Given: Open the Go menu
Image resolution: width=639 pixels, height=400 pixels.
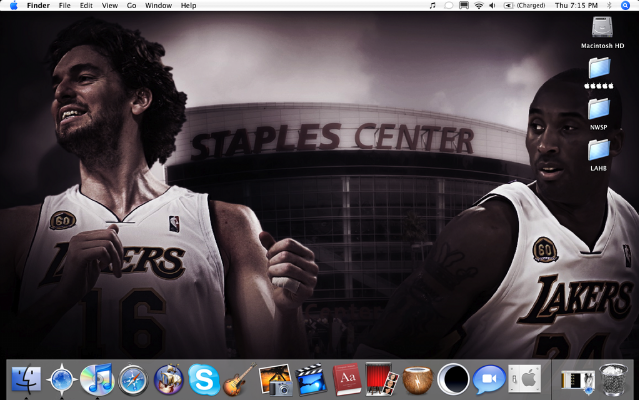Looking at the screenshot, I should [x=131, y=6].
